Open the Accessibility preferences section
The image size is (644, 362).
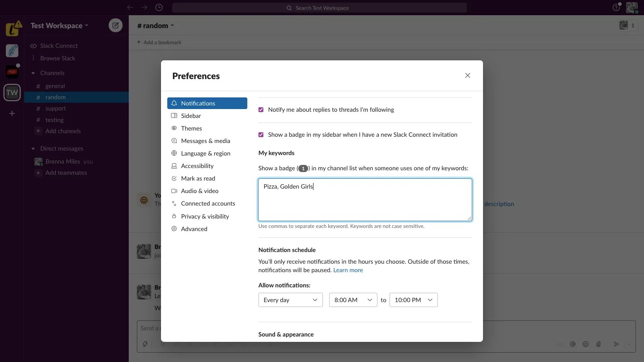[x=197, y=166]
